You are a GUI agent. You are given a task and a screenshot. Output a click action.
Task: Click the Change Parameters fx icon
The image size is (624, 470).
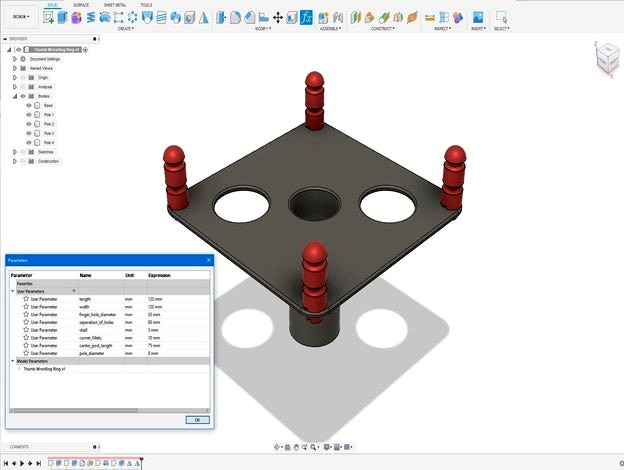[x=306, y=18]
